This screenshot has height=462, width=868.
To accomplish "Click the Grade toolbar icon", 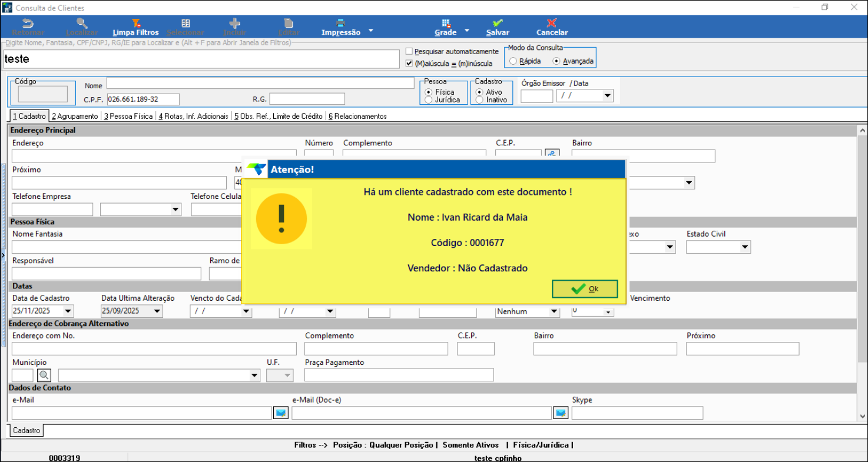I will [446, 24].
